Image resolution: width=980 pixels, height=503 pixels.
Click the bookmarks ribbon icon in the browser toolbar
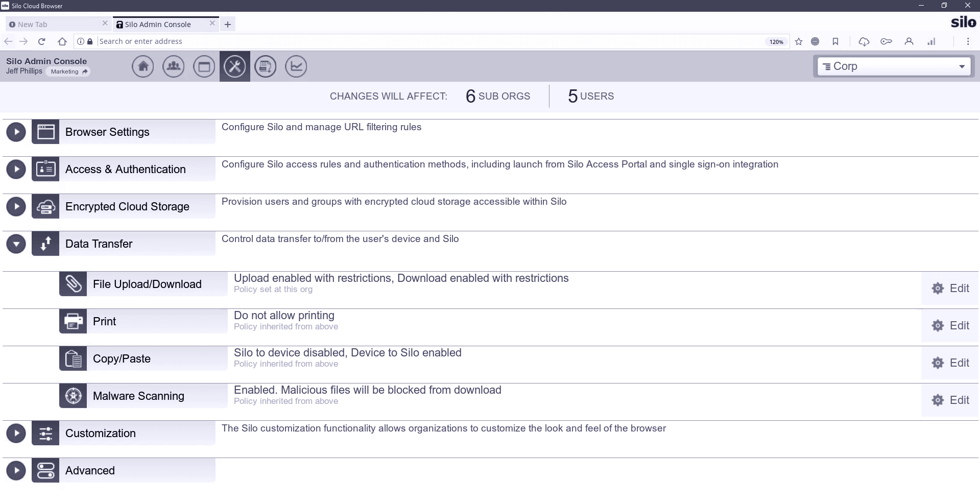835,41
